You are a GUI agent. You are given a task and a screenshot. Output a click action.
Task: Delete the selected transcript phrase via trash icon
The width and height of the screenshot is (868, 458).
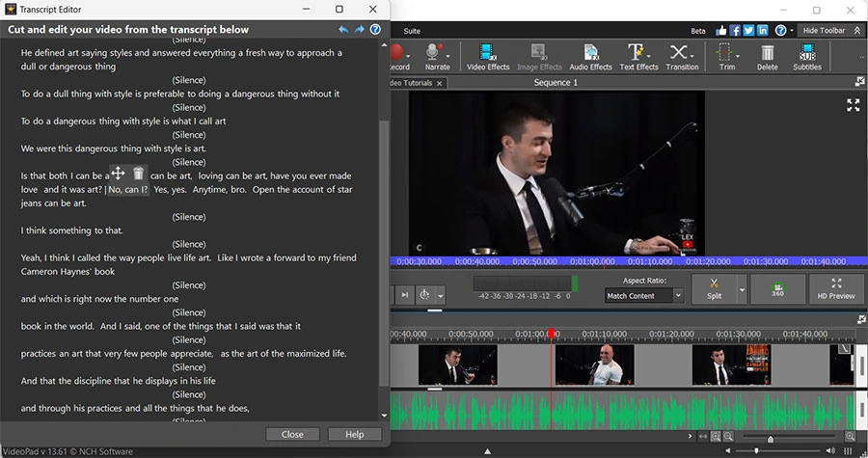(138, 174)
